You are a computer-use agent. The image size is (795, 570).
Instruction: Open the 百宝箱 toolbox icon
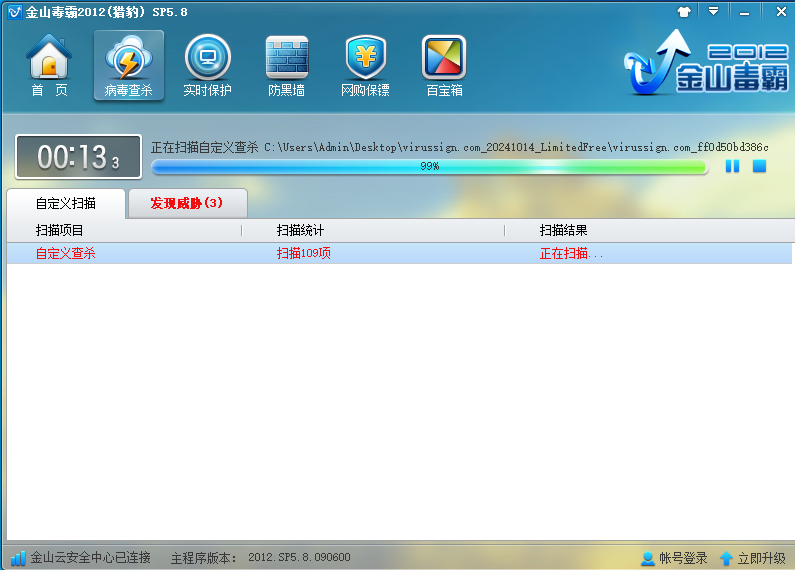(x=444, y=66)
